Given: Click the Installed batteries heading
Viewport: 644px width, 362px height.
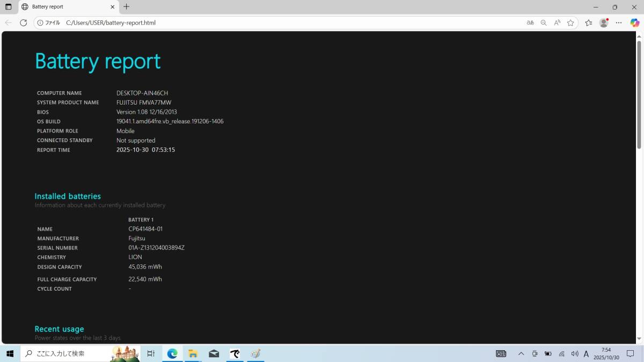Looking at the screenshot, I should [x=68, y=196].
